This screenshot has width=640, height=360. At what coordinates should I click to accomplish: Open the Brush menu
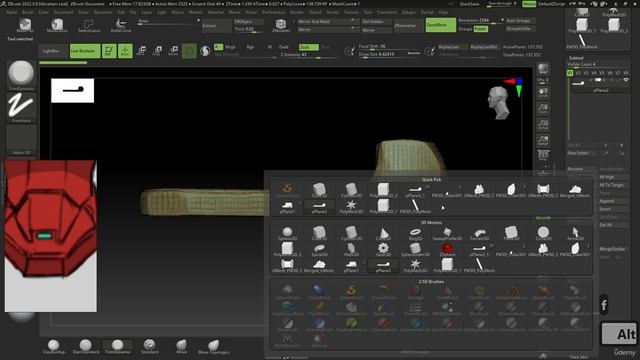pos(28,12)
